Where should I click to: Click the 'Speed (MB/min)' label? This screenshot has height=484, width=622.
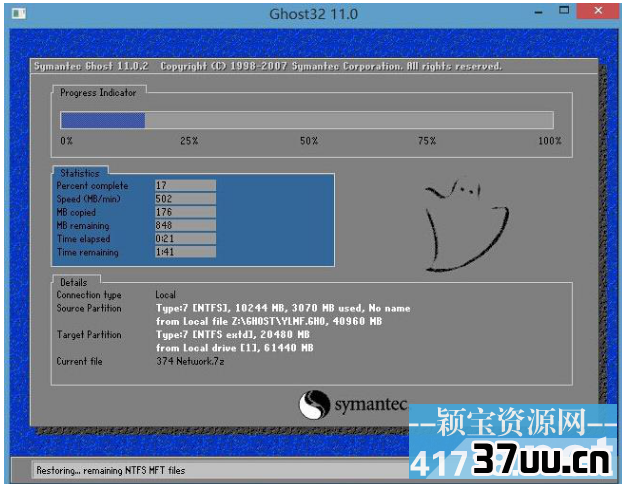[88, 199]
